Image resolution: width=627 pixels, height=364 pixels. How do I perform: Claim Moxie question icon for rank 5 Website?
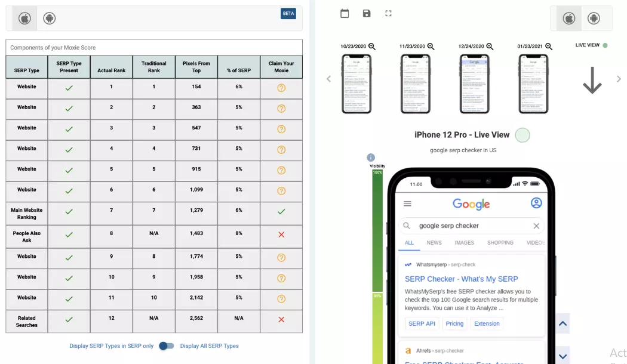coord(281,170)
